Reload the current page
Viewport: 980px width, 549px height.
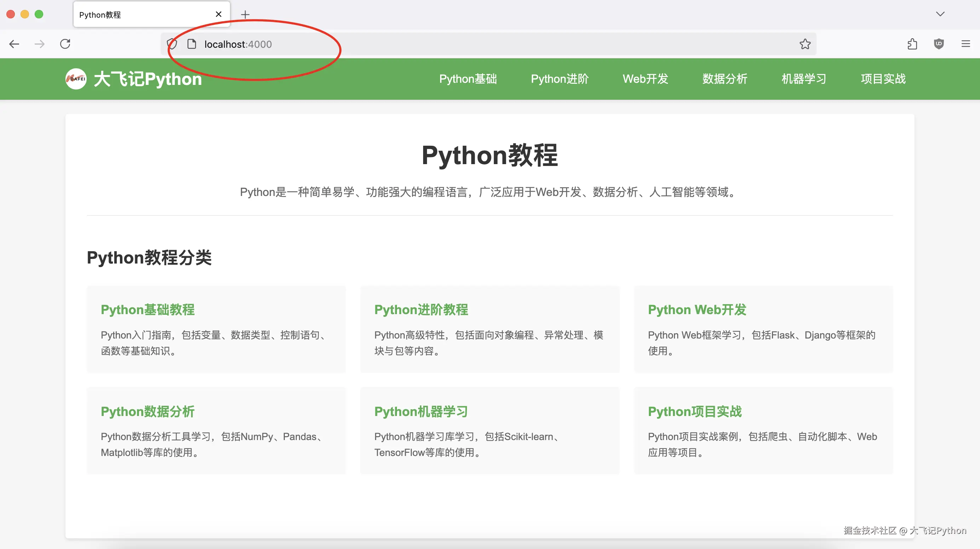tap(65, 44)
